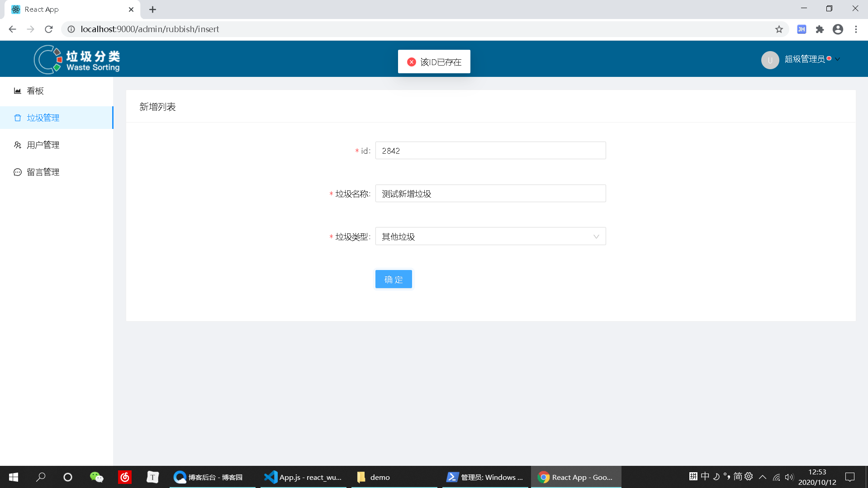
Task: Click the address bar URL
Action: click(x=150, y=29)
